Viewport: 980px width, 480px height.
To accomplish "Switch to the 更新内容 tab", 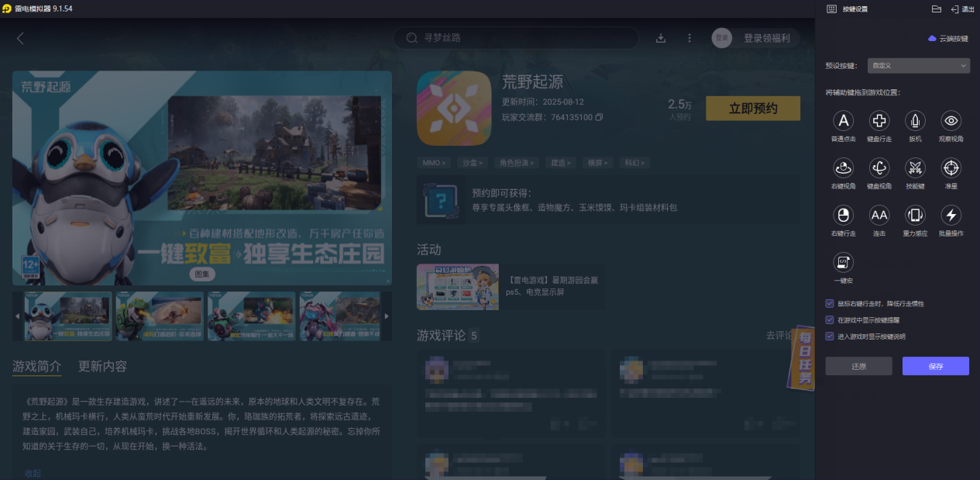I will pyautogui.click(x=102, y=366).
